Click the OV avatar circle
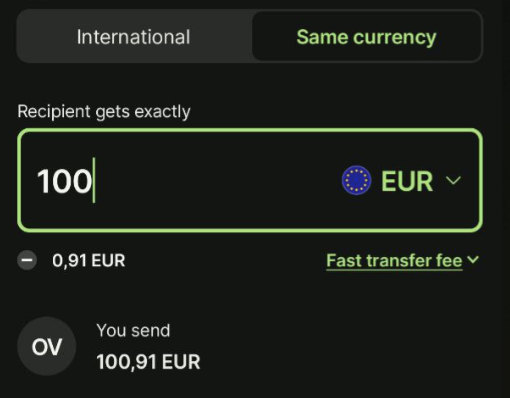Viewport: 510px width, 398px height. [x=47, y=346]
